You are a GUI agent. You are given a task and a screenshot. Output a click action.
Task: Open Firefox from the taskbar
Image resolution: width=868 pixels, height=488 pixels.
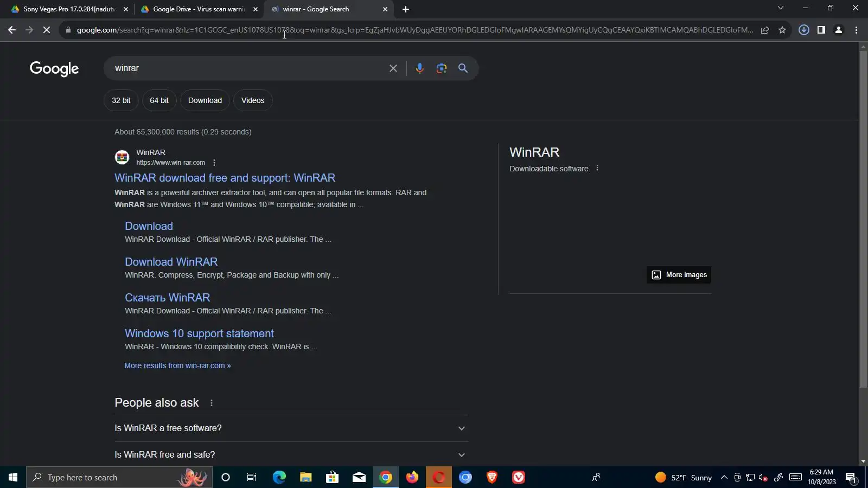click(412, 478)
